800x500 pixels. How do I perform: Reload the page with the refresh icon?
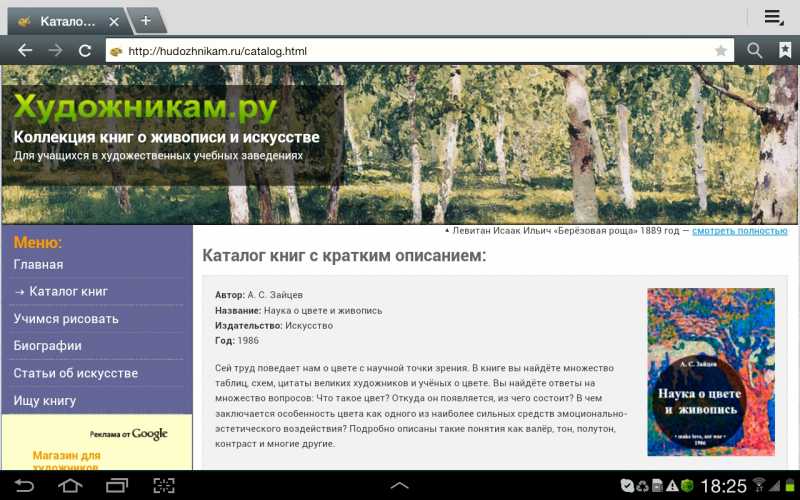tap(85, 51)
